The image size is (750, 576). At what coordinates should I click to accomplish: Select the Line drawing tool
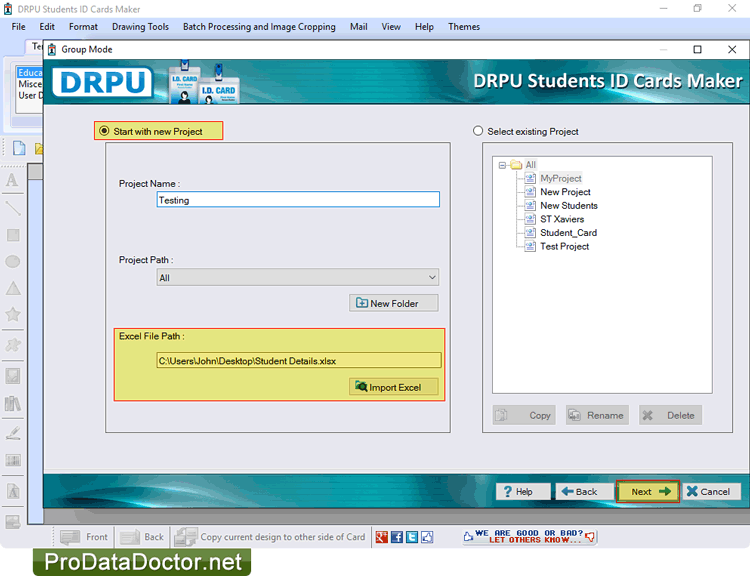12,208
